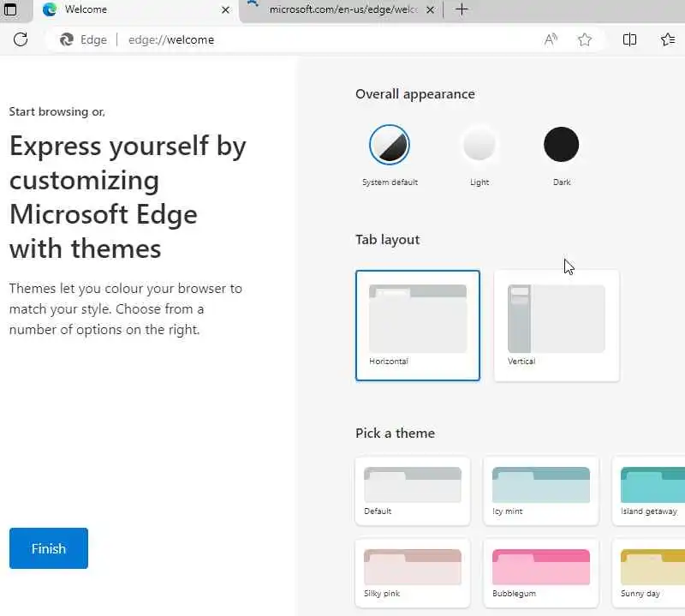Add this page to favorites star icon
Image resolution: width=685 pixels, height=616 pixels.
coord(585,39)
